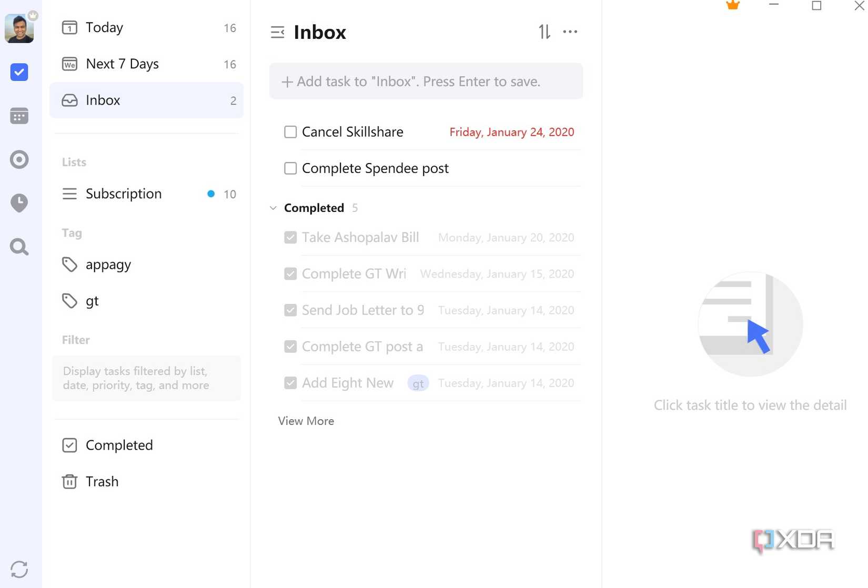Open the clock habit icon in sidebar
The height and width of the screenshot is (588, 868).
pyautogui.click(x=19, y=203)
